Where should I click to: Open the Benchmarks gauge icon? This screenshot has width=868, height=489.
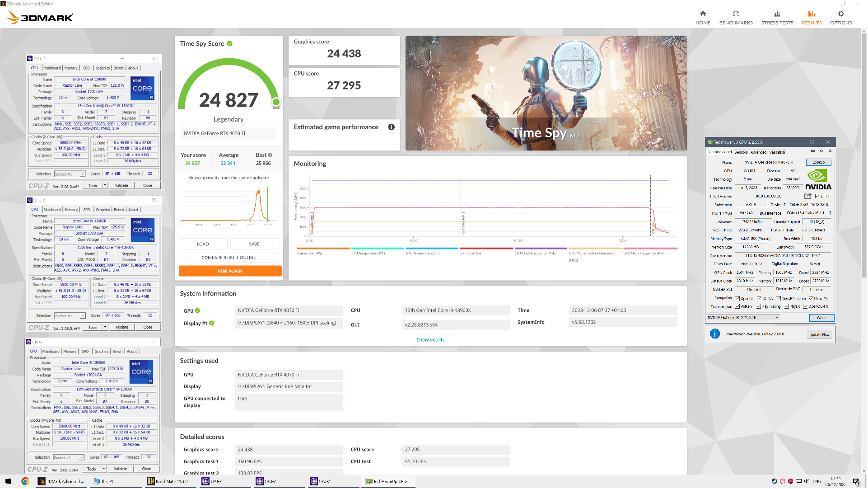(737, 14)
